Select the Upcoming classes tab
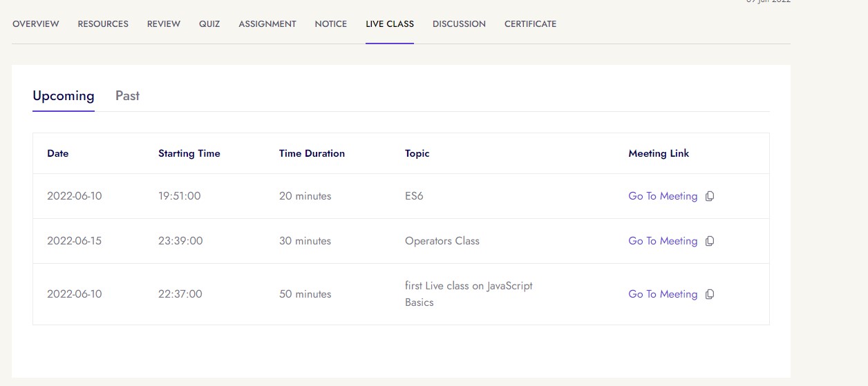This screenshot has height=386, width=868. (64, 96)
